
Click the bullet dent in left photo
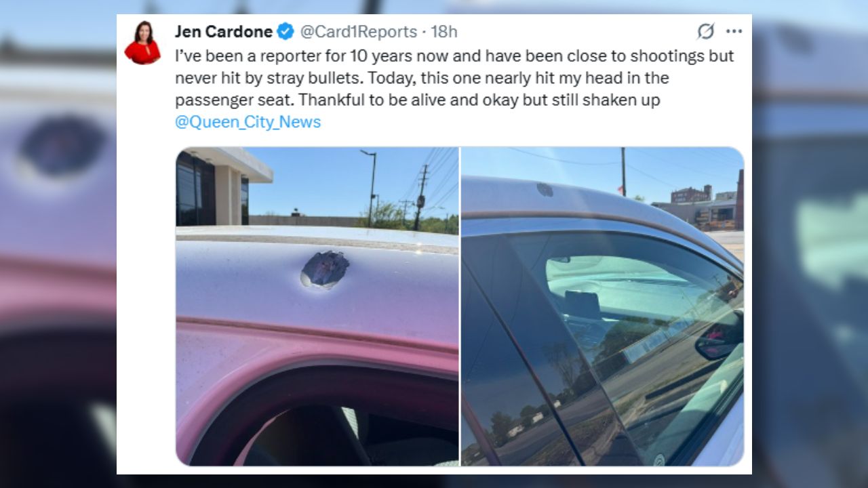click(325, 269)
